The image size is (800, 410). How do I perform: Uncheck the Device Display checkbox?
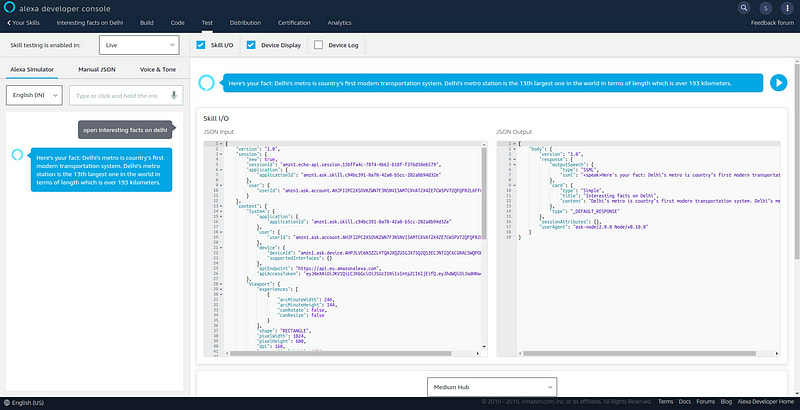251,45
